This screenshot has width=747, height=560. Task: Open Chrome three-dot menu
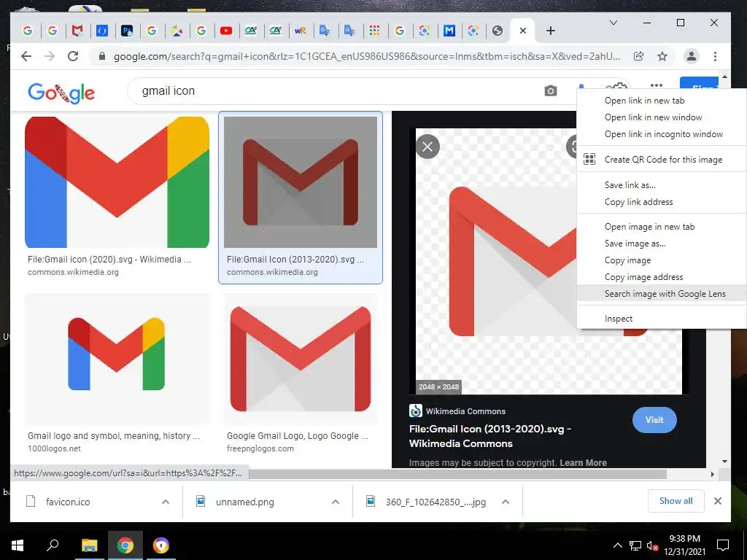[x=715, y=56]
